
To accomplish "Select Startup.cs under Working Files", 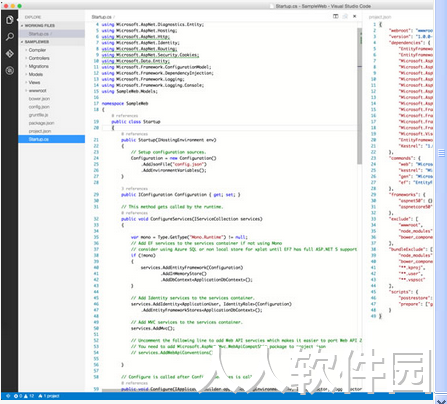I will [51, 34].
